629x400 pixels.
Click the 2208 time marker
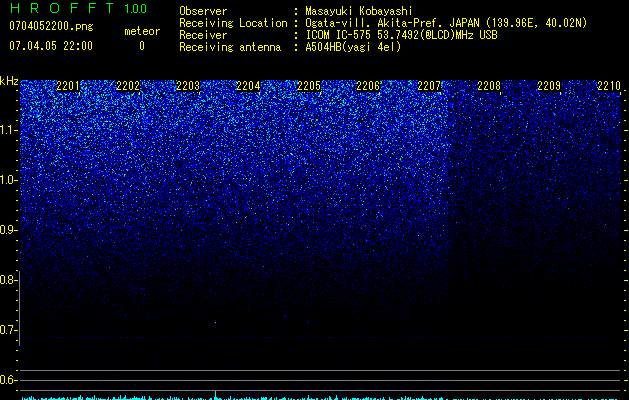pos(489,86)
